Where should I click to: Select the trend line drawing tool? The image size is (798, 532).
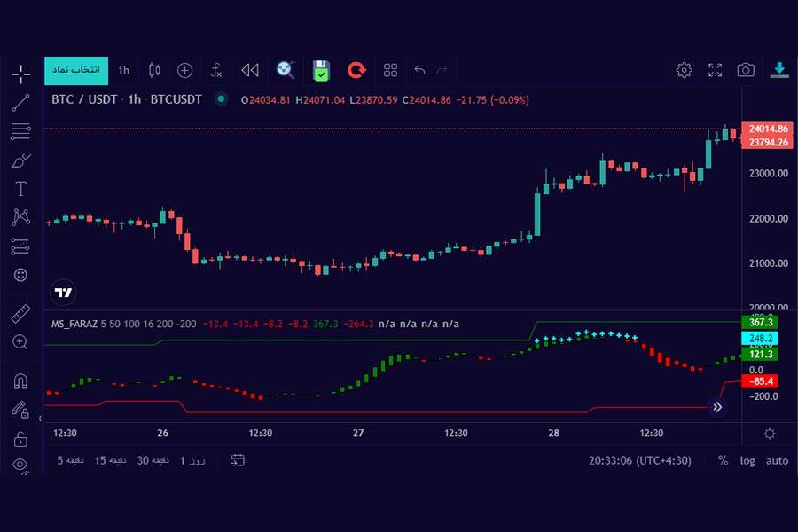coord(21,102)
